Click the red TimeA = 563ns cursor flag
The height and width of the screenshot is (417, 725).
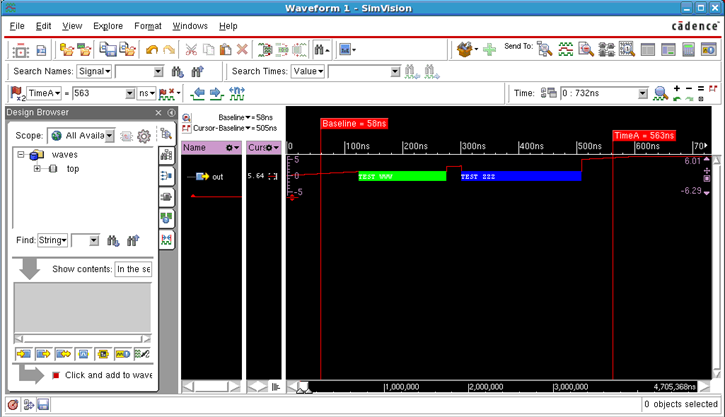click(x=643, y=135)
